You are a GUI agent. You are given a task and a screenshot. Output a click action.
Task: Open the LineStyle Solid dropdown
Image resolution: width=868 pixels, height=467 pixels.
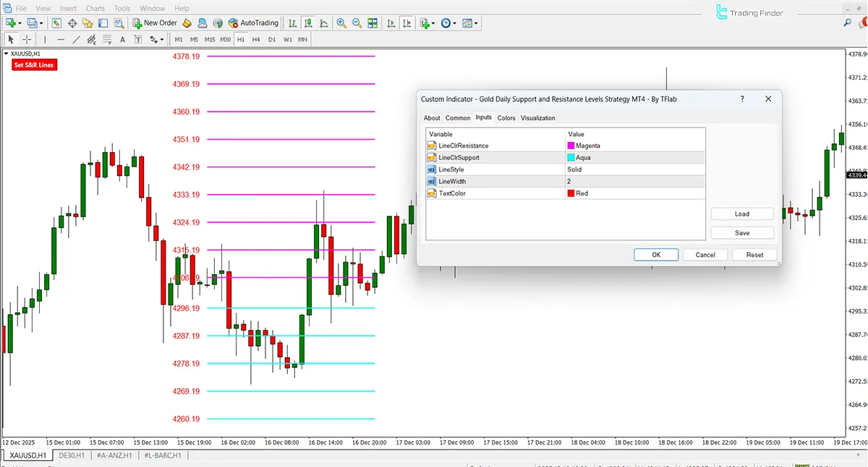[x=635, y=169]
